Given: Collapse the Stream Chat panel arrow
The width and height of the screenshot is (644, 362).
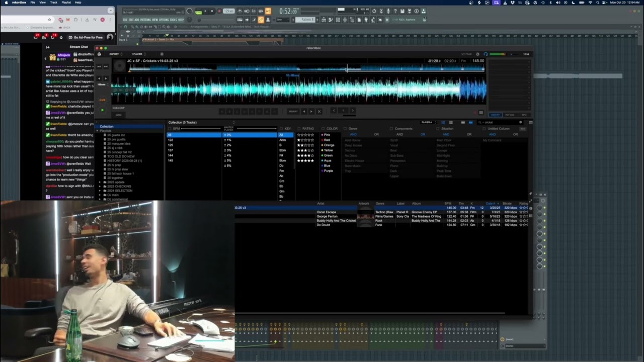Looking at the screenshot, I should point(48,47).
